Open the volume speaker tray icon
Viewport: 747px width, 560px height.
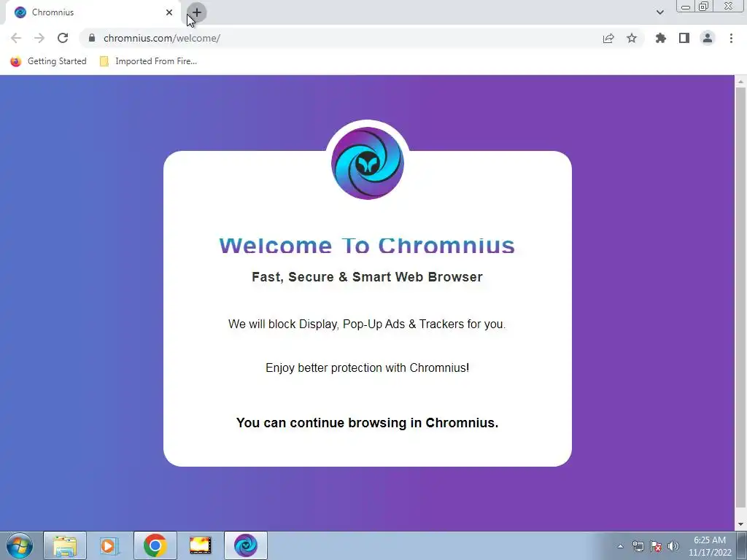pos(673,546)
